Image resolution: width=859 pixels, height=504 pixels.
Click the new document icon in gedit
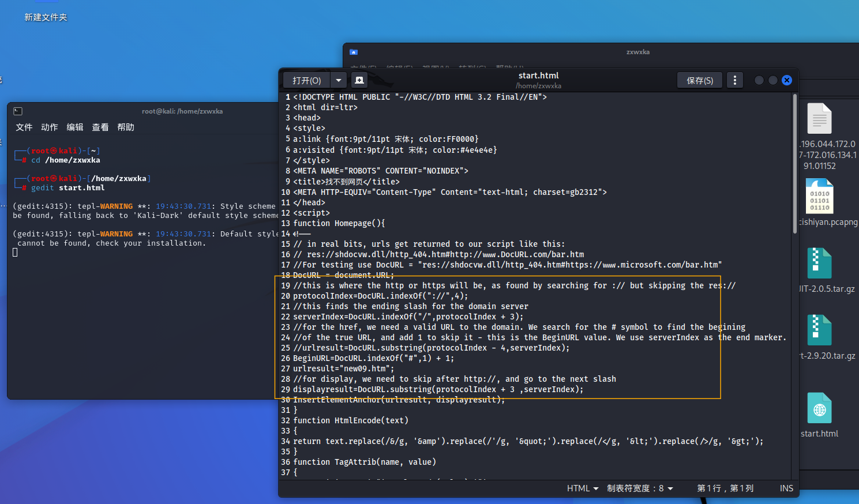(x=359, y=80)
